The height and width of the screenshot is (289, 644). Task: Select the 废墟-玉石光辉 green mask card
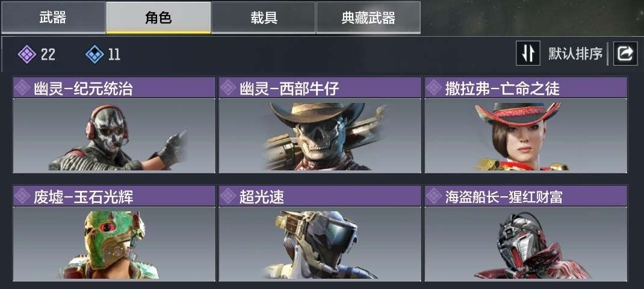click(x=114, y=234)
